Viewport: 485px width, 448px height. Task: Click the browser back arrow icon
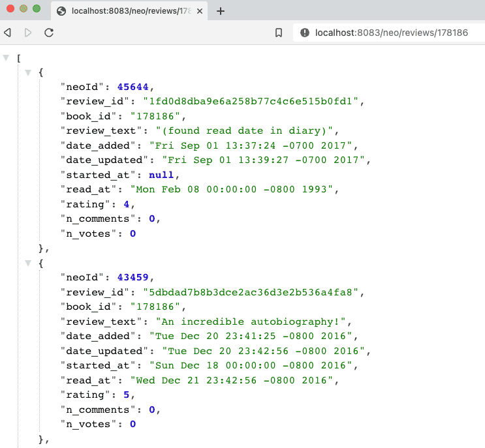point(7,33)
